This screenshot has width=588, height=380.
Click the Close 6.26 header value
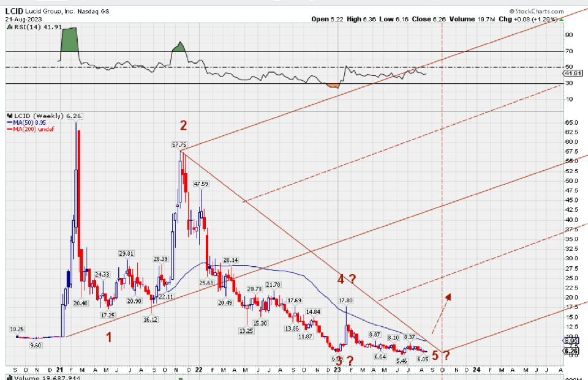click(x=428, y=19)
